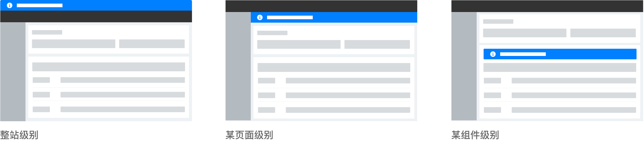Click the 某页面级别 caption
The image size is (644, 163).
click(x=249, y=135)
